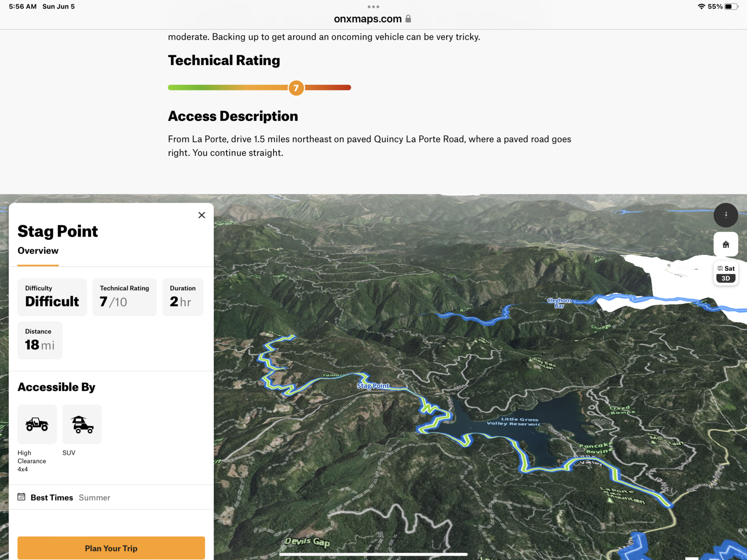This screenshot has width=747, height=560.
Task: Tap the Duration 2 hr card
Action: point(183,297)
